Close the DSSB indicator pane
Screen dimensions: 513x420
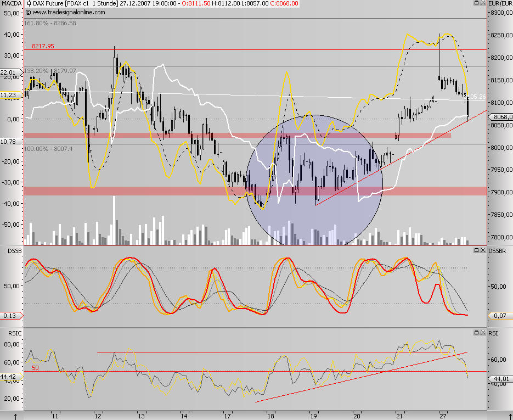tap(483, 250)
